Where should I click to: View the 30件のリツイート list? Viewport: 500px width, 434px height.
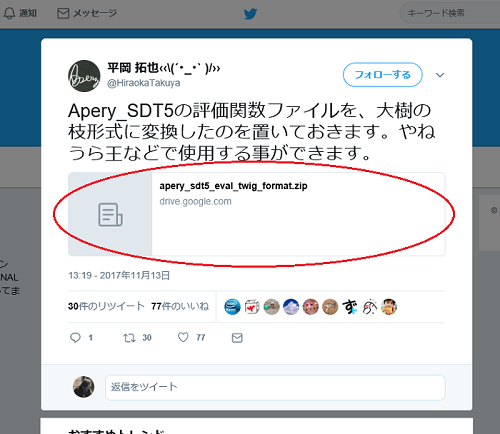106,306
